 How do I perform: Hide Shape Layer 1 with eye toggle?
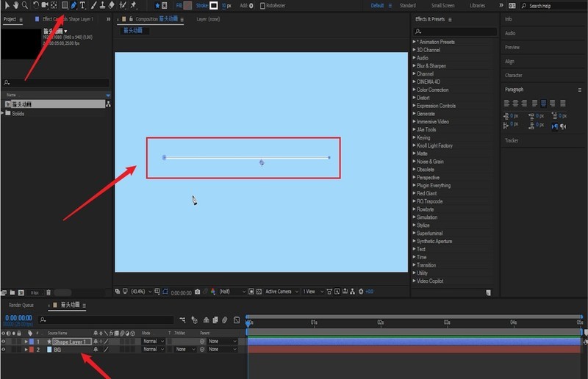(4, 342)
